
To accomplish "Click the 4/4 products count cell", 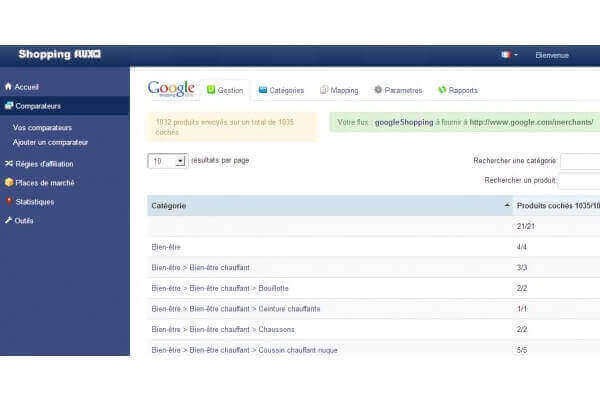I will point(522,247).
